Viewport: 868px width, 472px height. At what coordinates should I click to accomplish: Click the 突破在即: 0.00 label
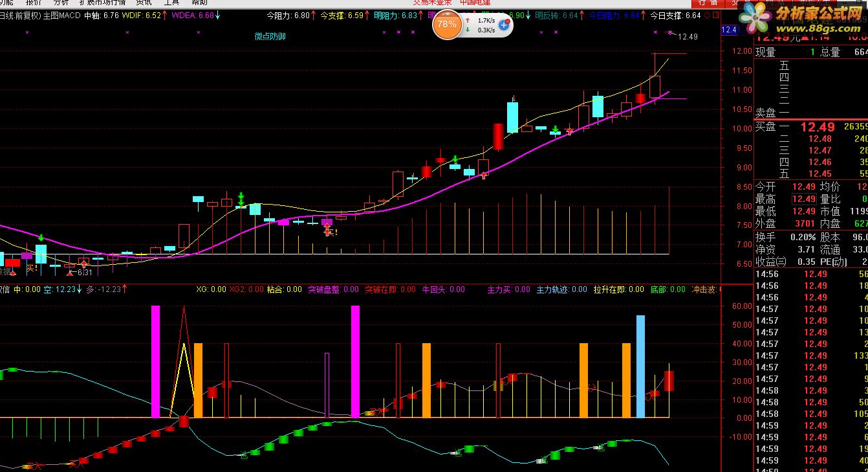pyautogui.click(x=390, y=289)
